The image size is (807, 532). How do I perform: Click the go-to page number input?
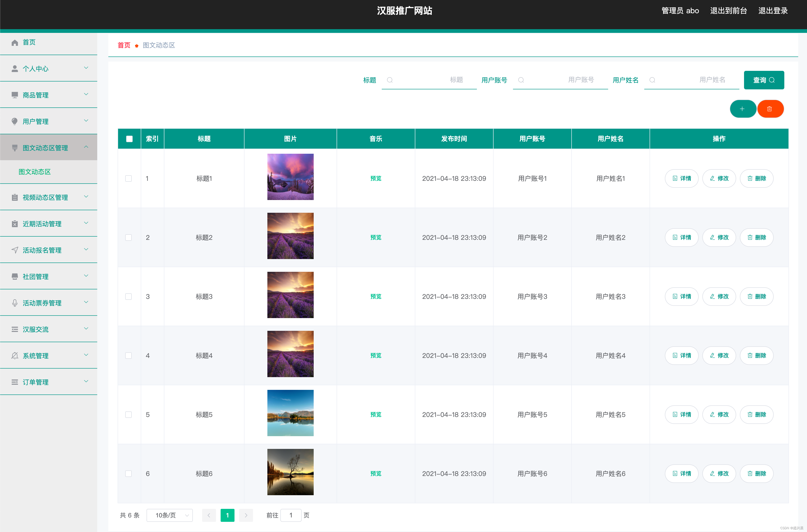click(x=291, y=515)
